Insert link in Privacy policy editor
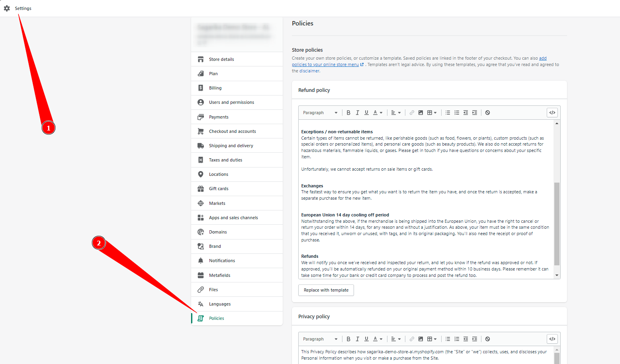The width and height of the screenshot is (620, 364). (412, 339)
